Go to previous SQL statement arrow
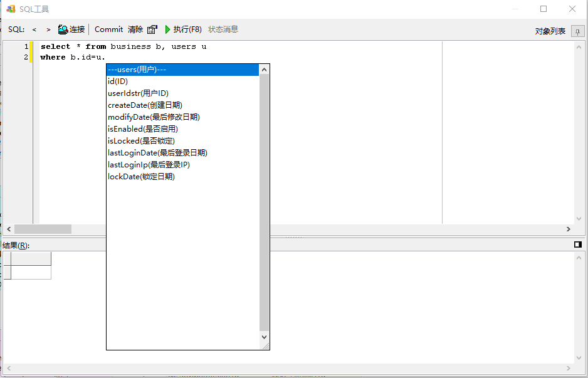This screenshot has width=588, height=378. 34,29
